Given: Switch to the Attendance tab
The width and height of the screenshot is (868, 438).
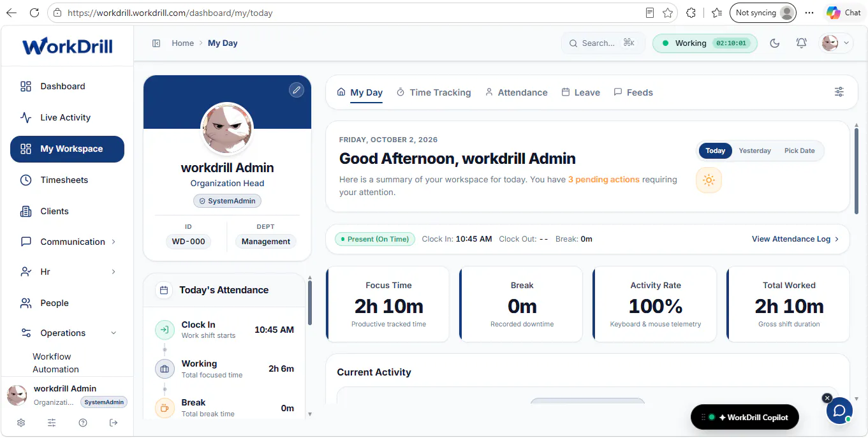Looking at the screenshot, I should pyautogui.click(x=516, y=92).
